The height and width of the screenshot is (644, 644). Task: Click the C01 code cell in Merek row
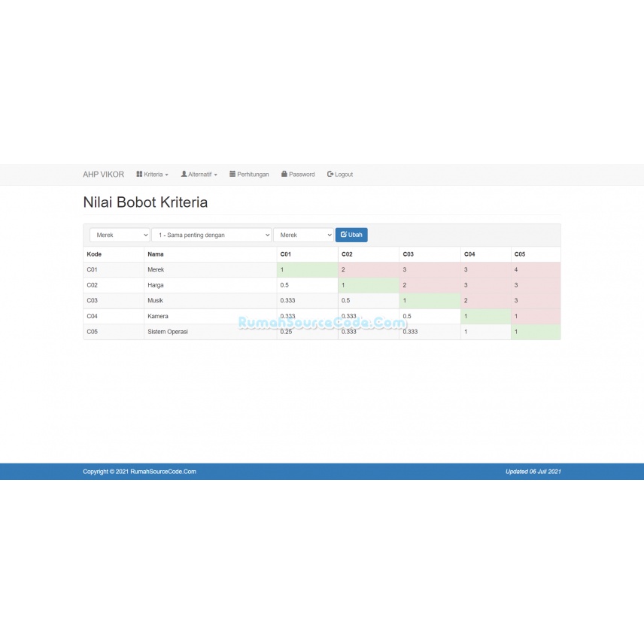(114, 270)
